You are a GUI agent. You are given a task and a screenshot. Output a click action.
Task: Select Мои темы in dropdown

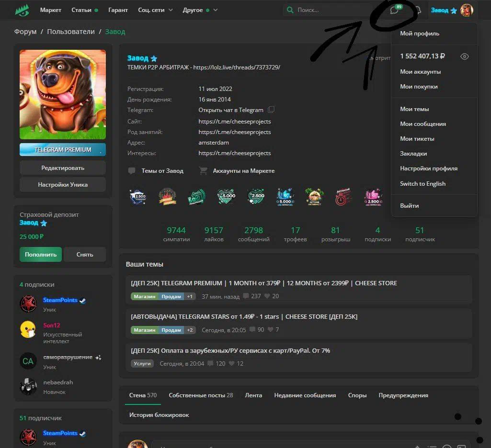[414, 109]
